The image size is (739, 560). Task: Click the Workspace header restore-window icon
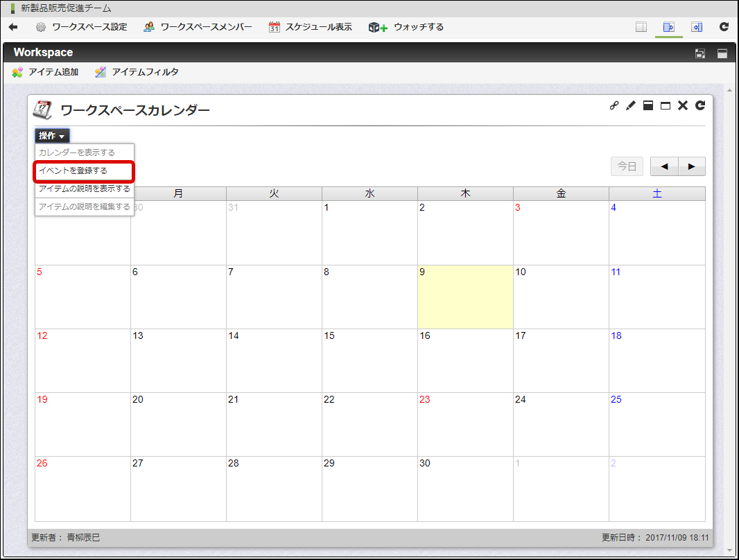(700, 53)
